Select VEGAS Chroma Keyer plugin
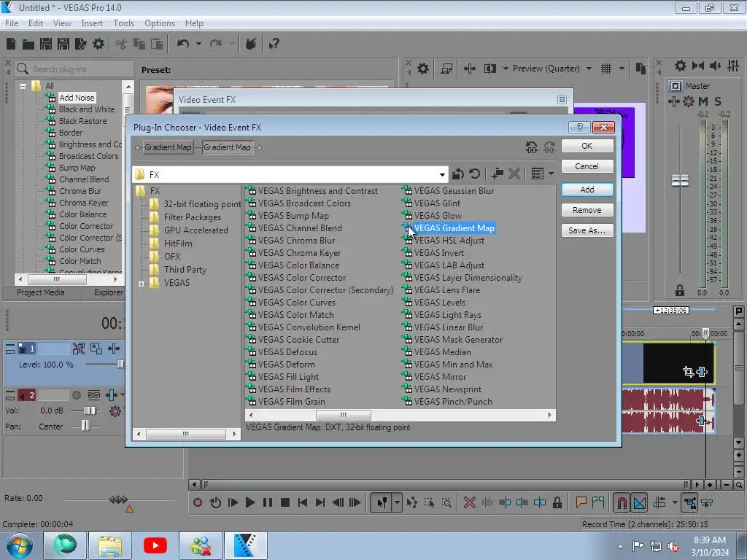The image size is (747, 560). (299, 253)
